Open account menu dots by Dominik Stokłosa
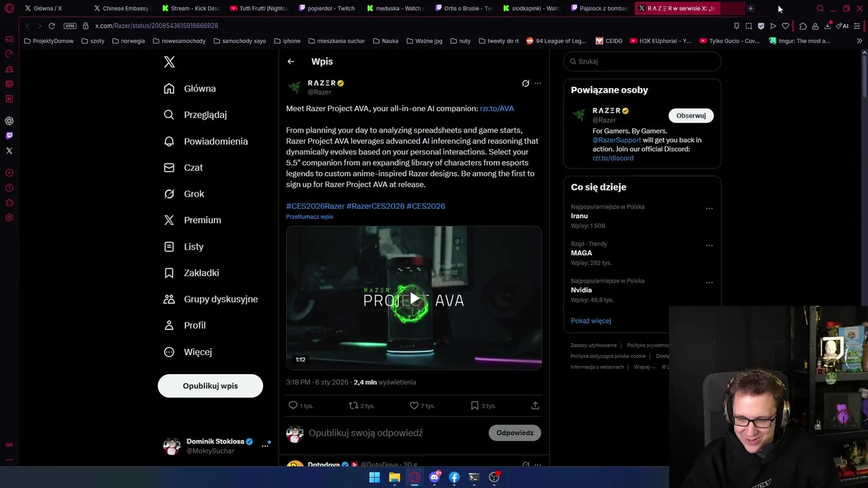The height and width of the screenshot is (488, 868). (265, 446)
